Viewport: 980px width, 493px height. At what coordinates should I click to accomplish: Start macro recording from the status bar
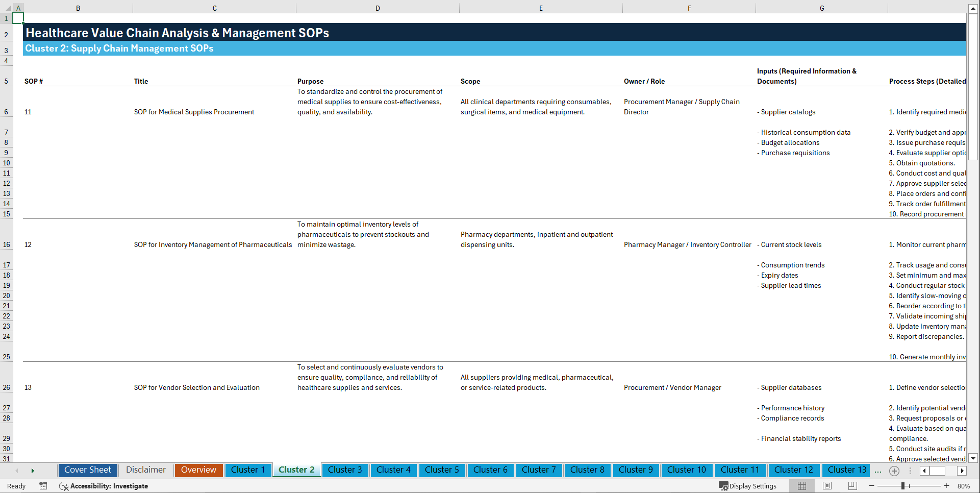click(x=43, y=486)
